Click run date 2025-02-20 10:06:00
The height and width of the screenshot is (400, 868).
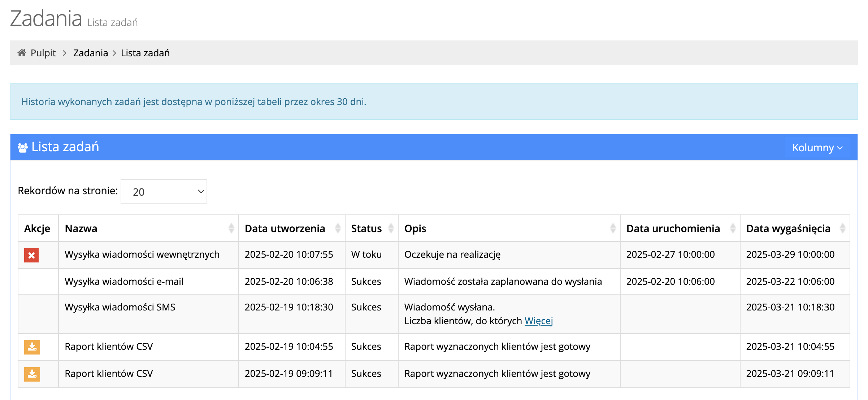pyautogui.click(x=670, y=282)
